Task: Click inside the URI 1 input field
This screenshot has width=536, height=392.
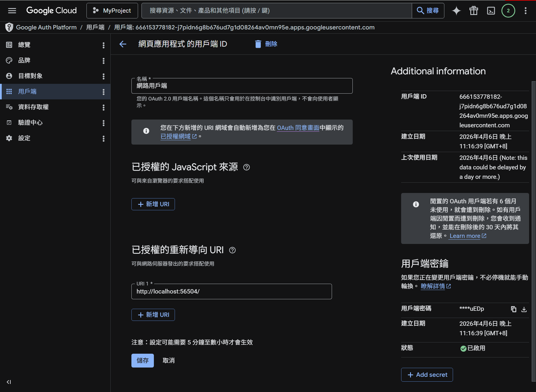Action: (x=231, y=291)
